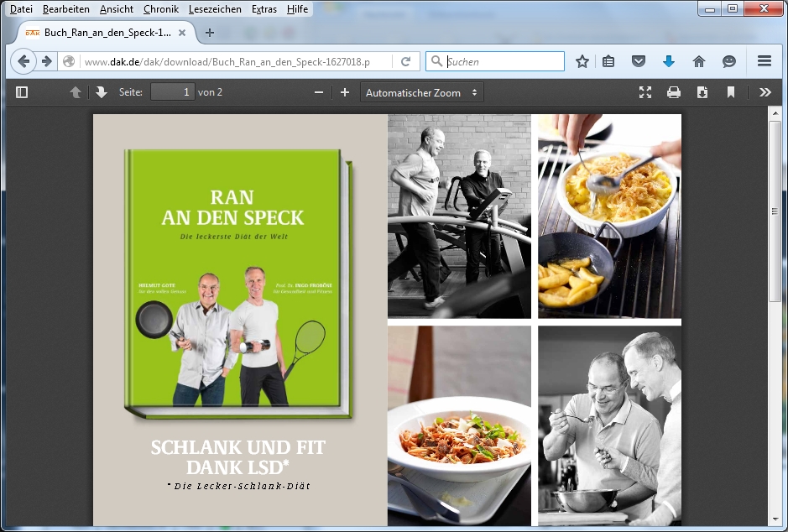Image resolution: width=788 pixels, height=532 pixels.
Task: Open the PDF current view bookmark link
Action: [x=731, y=92]
